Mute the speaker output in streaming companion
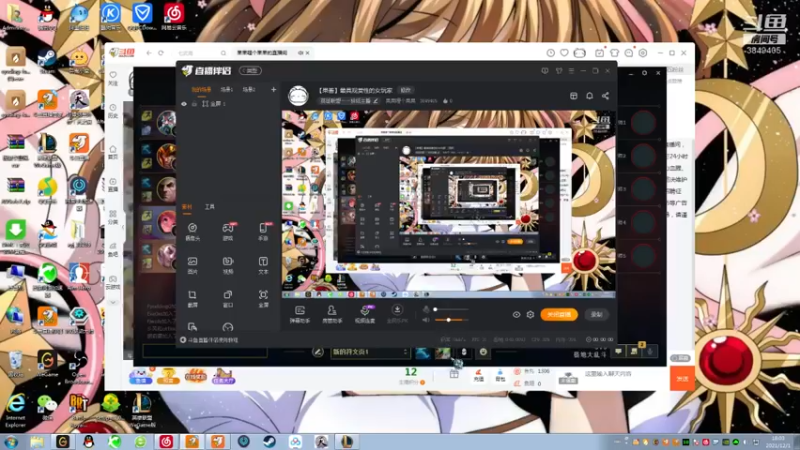The height and width of the screenshot is (450, 800). [426, 320]
